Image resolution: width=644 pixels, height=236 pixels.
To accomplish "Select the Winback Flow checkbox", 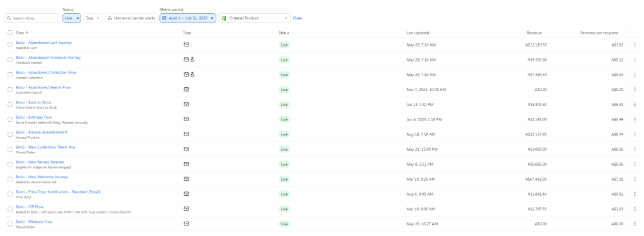I will point(10,223).
